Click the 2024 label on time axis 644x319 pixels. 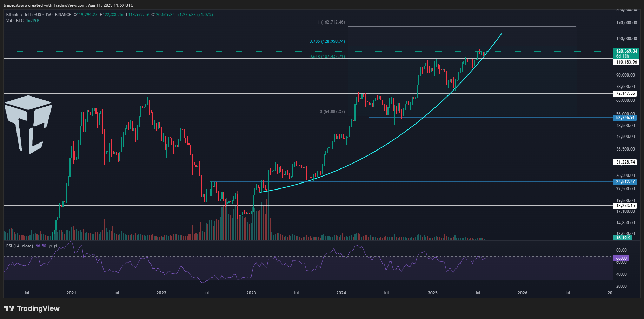click(x=341, y=293)
